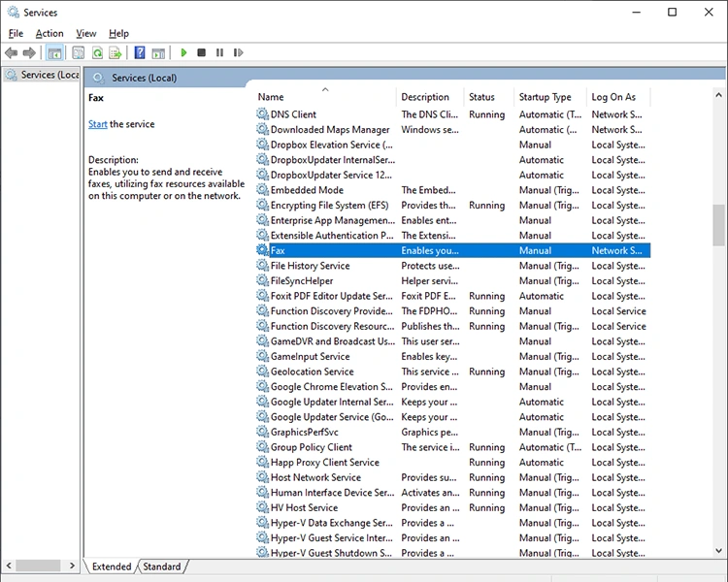Switch to the Extended tab
The width and height of the screenshot is (728, 582).
[112, 566]
